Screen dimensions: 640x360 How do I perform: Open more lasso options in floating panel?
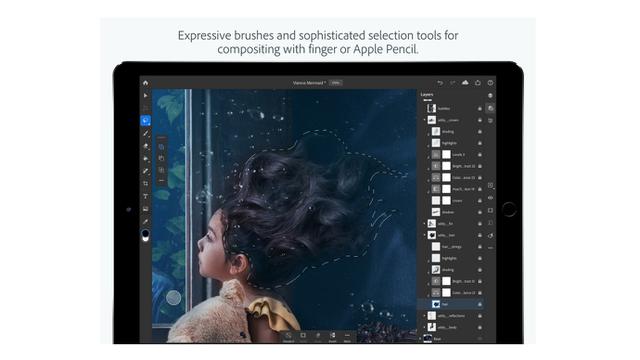pyautogui.click(x=162, y=180)
